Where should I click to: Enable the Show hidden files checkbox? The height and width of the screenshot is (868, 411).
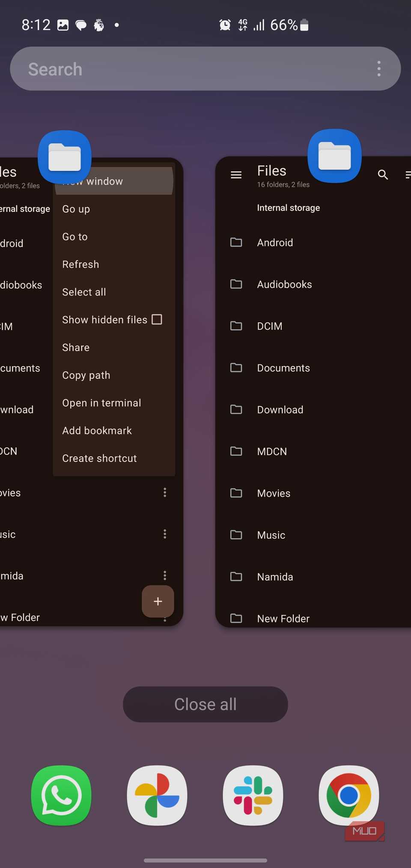157,319
